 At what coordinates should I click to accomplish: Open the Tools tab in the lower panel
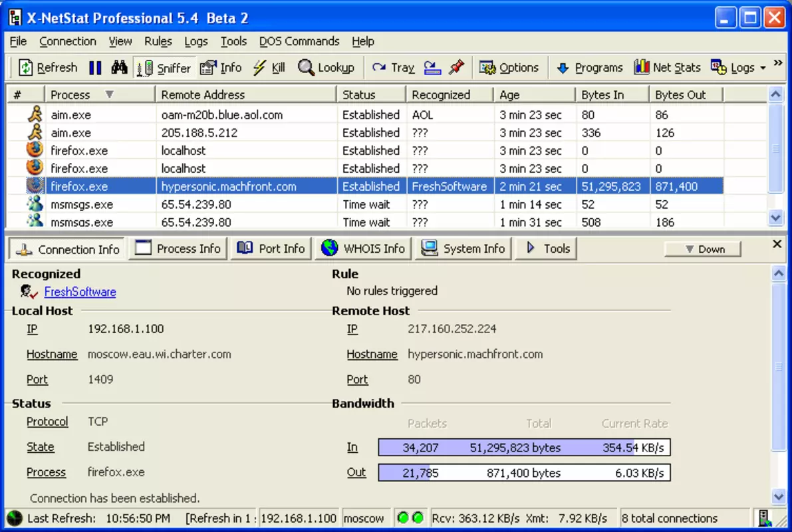pyautogui.click(x=546, y=249)
